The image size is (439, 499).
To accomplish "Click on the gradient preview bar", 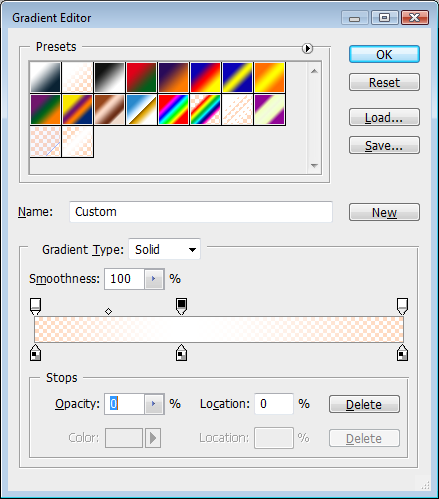I will 219,329.
